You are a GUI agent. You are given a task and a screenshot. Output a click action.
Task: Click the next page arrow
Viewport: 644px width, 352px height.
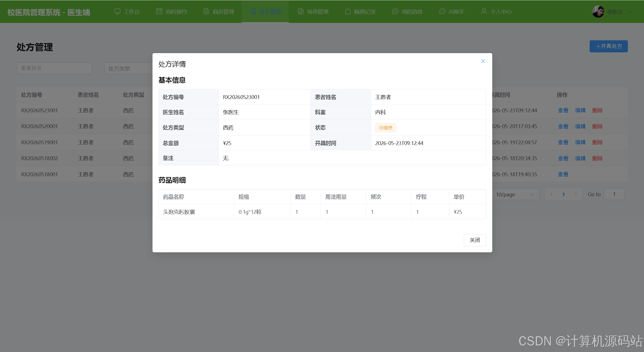click(x=576, y=194)
